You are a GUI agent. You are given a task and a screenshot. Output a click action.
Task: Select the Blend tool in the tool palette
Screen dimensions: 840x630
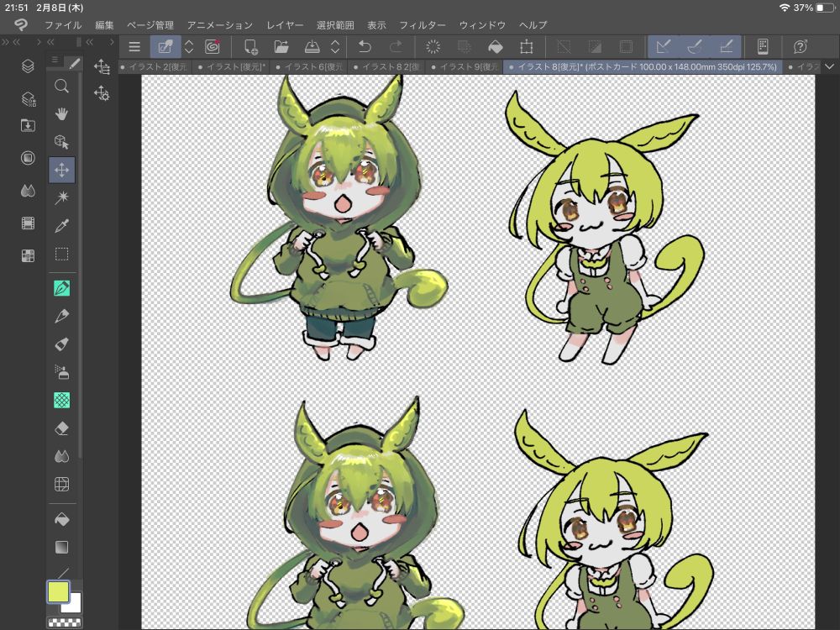coord(61,456)
